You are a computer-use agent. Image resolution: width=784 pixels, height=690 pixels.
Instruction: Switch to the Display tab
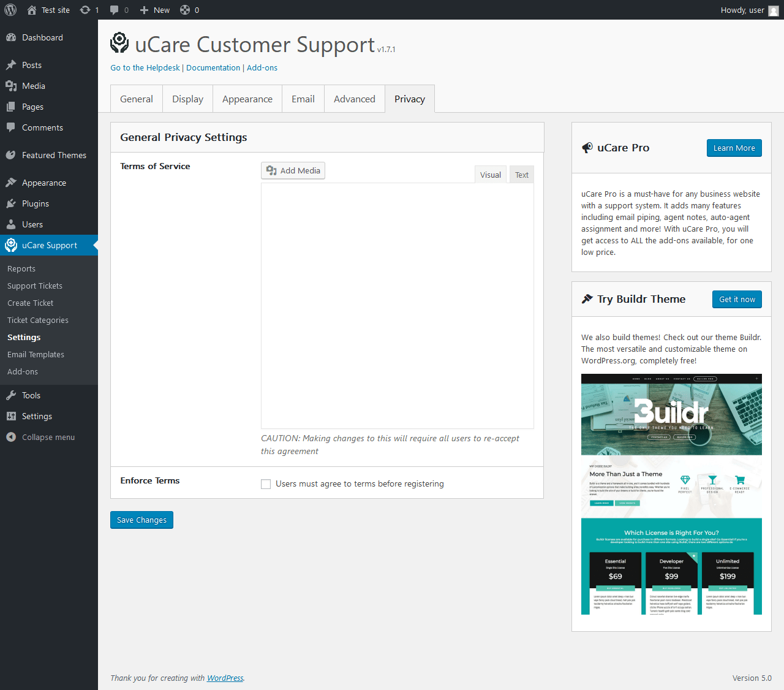point(188,99)
